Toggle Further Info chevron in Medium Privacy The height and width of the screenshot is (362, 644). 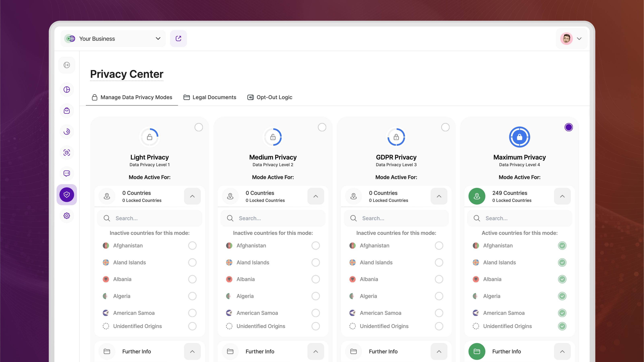pyautogui.click(x=315, y=351)
